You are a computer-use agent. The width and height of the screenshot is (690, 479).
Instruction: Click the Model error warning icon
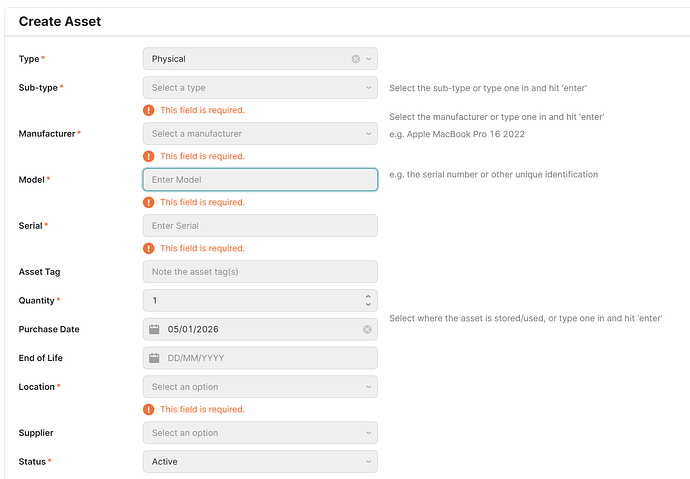click(x=149, y=202)
